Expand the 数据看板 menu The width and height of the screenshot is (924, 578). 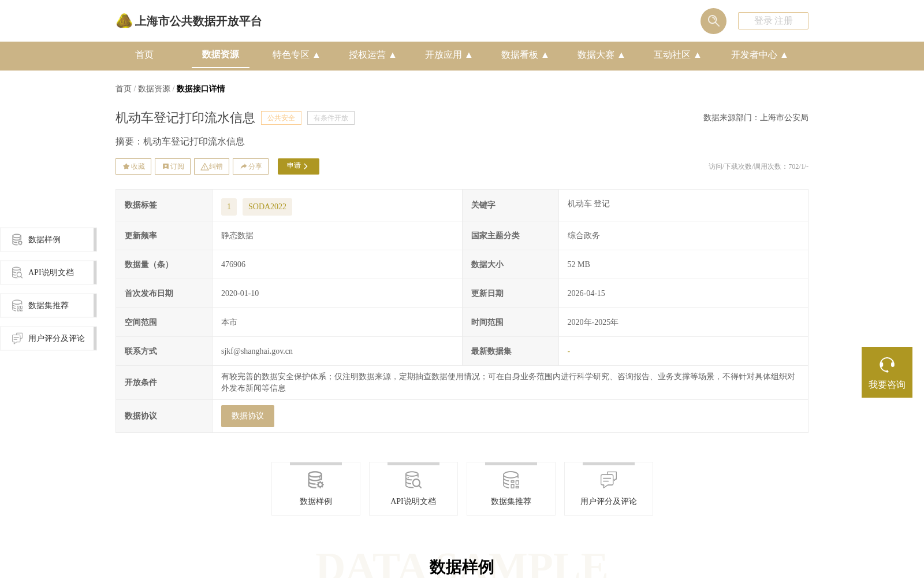tap(525, 55)
